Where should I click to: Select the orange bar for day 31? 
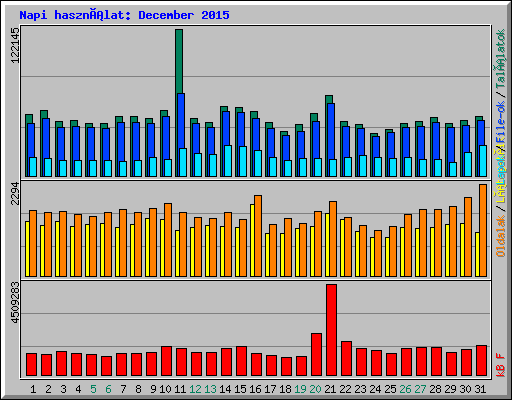point(483,230)
